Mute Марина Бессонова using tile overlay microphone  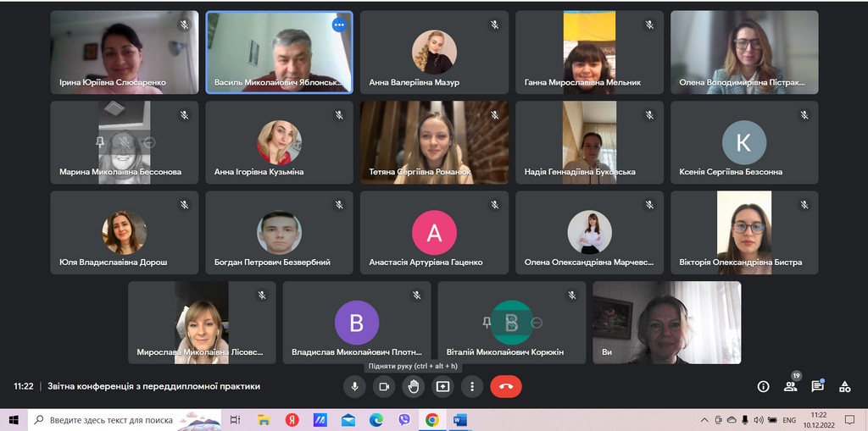(x=125, y=142)
